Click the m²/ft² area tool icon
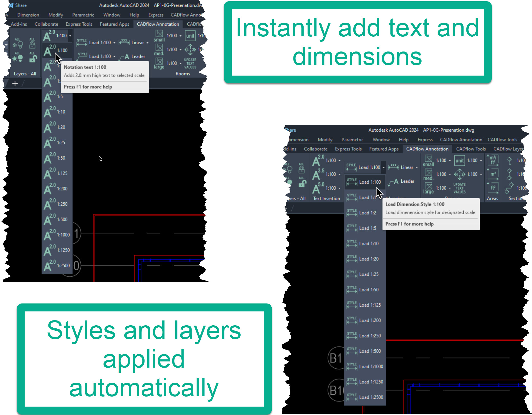Screen dimensions: 532x415 492,160
